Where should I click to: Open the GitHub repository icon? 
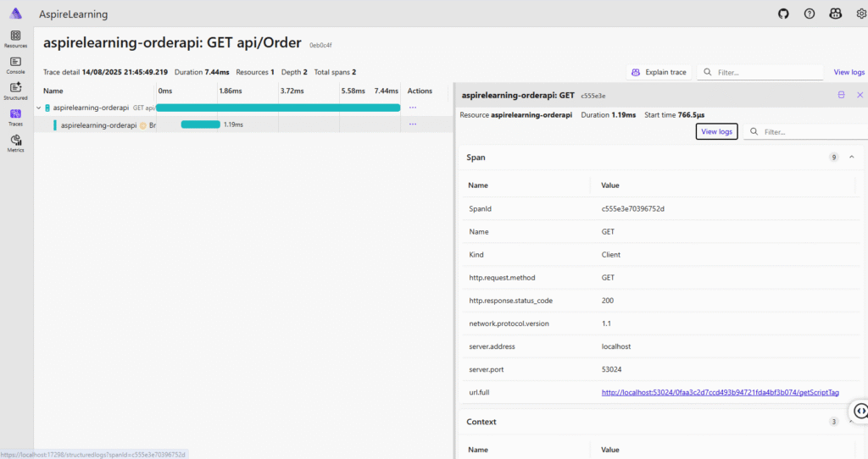pyautogui.click(x=783, y=14)
